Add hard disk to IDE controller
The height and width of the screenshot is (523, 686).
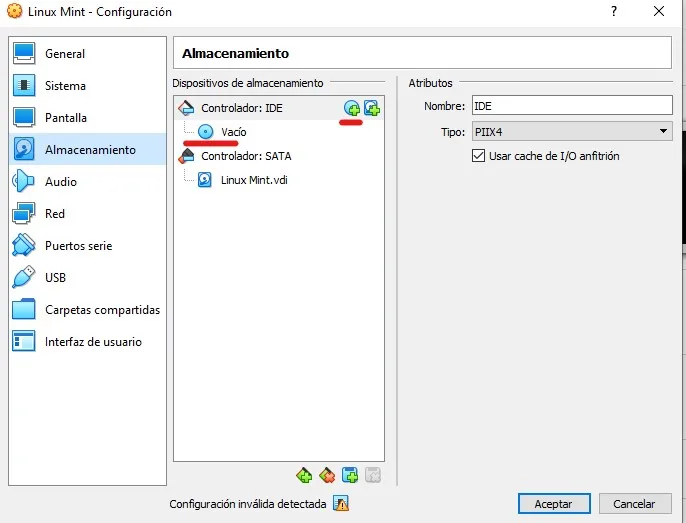(372, 108)
